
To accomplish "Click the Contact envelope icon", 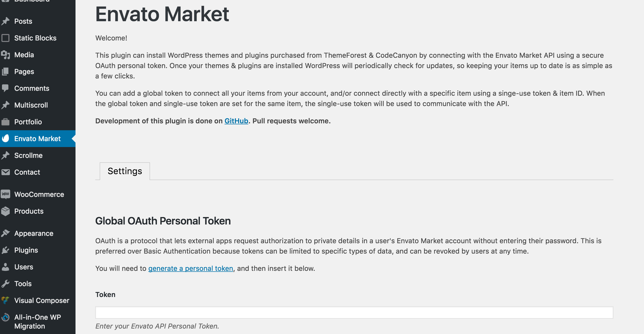I will click(5, 172).
